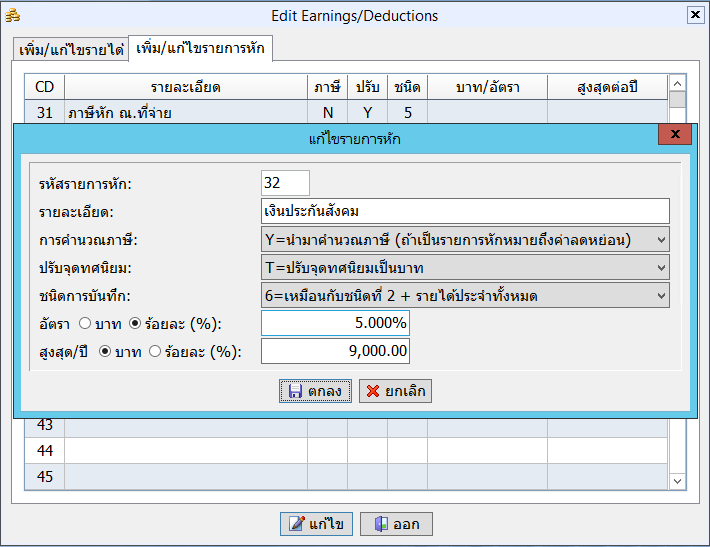
Task: Click the อัตรา 5.000% value field
Action: (x=335, y=323)
